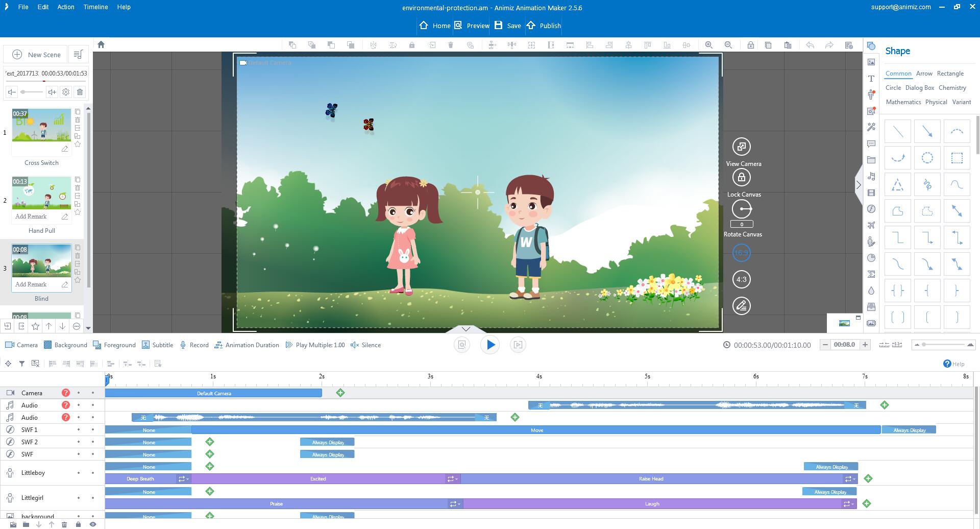This screenshot has height=529, width=980.
Task: Click the delete trash icon in canvas toolbar
Action: click(451, 45)
